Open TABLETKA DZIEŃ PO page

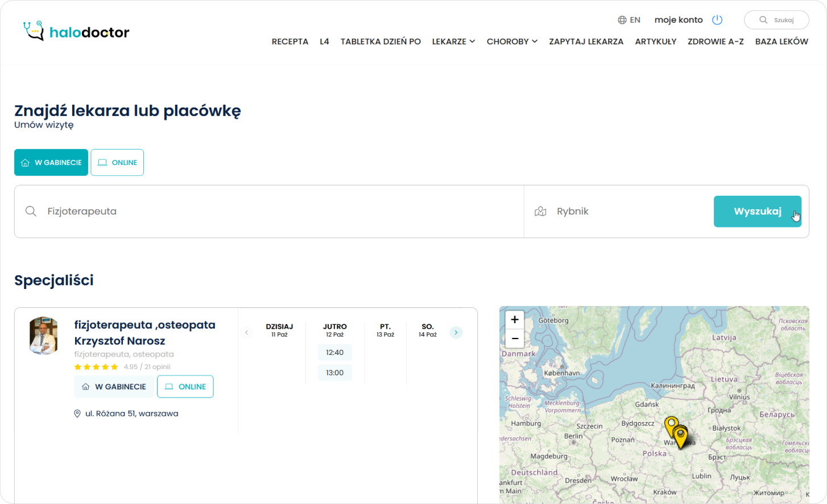click(x=381, y=42)
